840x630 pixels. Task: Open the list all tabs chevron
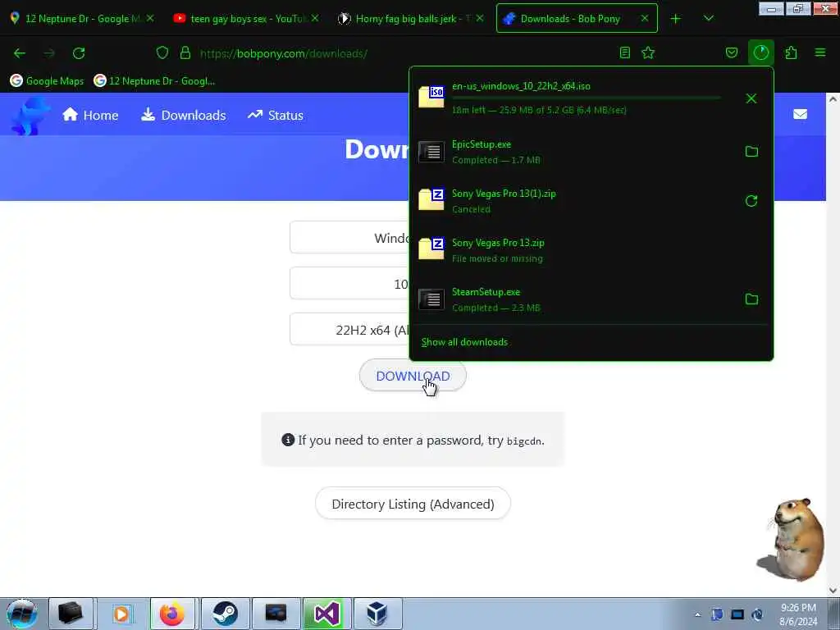(708, 18)
